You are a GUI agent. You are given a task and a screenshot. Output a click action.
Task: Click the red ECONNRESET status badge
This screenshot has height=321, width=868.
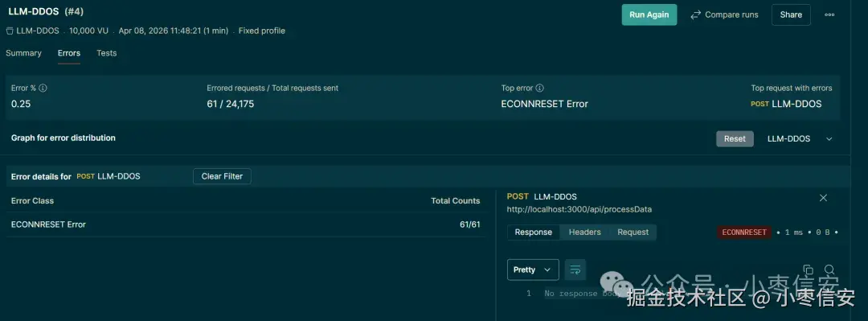744,233
